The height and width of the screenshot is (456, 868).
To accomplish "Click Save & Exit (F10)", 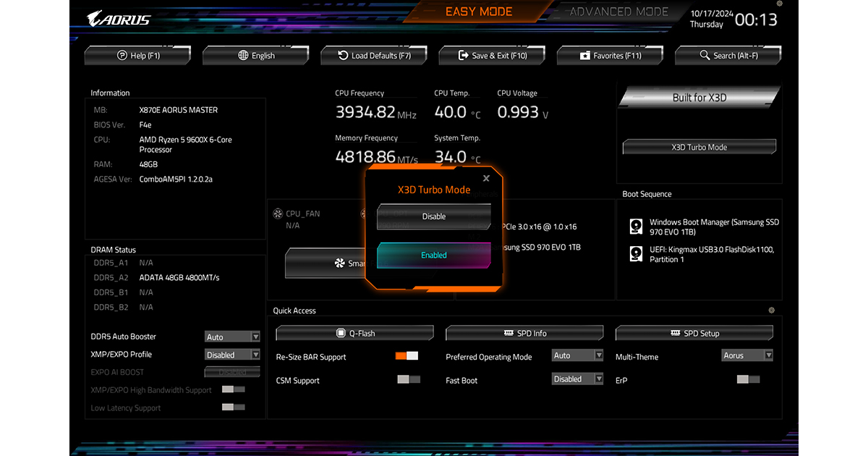I will (493, 56).
